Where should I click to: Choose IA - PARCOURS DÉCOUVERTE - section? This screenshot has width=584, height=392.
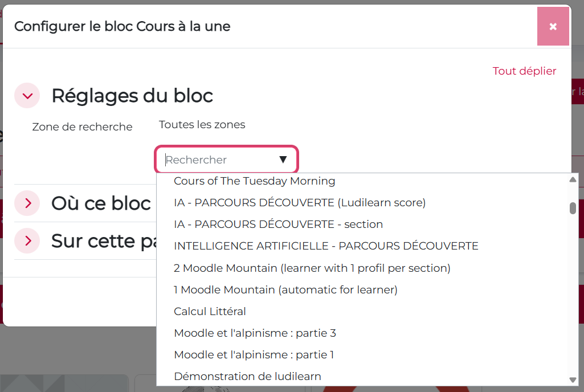278,224
